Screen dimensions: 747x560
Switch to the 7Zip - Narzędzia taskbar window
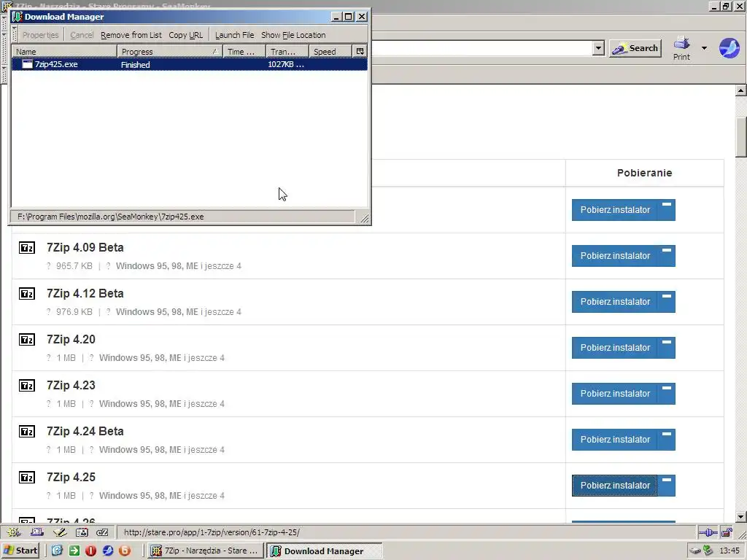click(205, 551)
